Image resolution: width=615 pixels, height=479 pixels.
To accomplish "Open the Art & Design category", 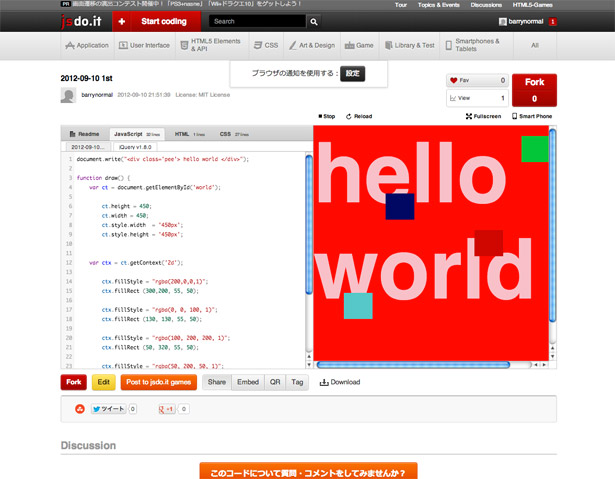I will [312, 46].
